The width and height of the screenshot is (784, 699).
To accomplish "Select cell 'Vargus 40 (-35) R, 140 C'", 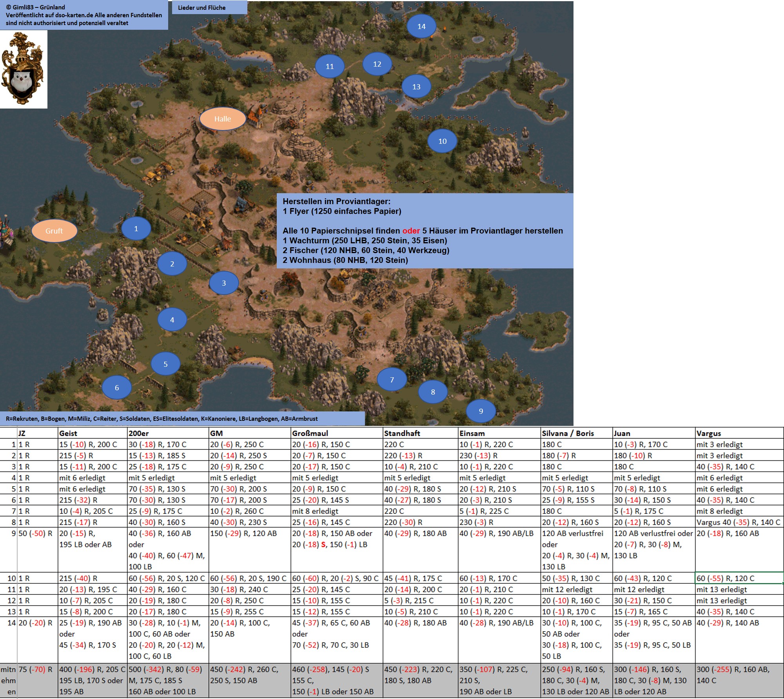I will click(739, 522).
